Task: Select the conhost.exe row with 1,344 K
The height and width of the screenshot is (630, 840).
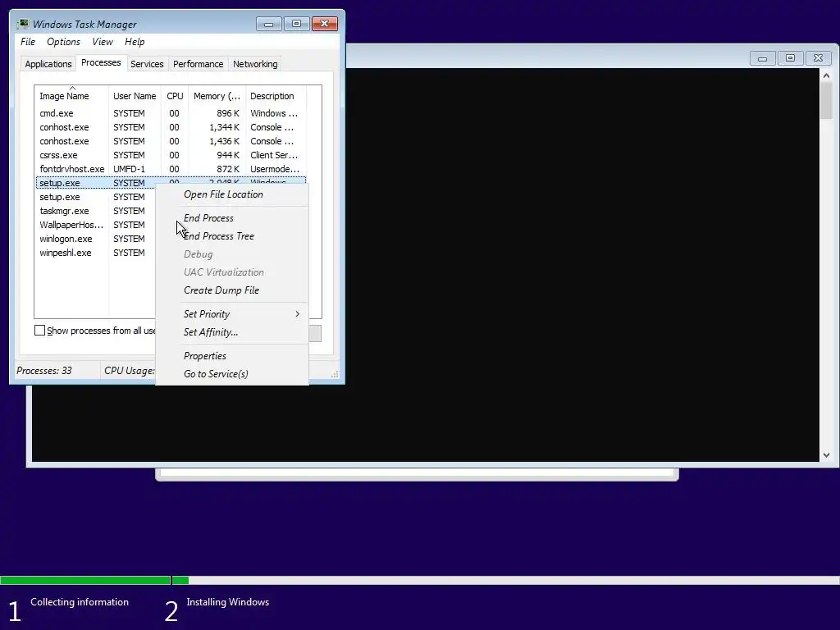Action: (x=171, y=127)
